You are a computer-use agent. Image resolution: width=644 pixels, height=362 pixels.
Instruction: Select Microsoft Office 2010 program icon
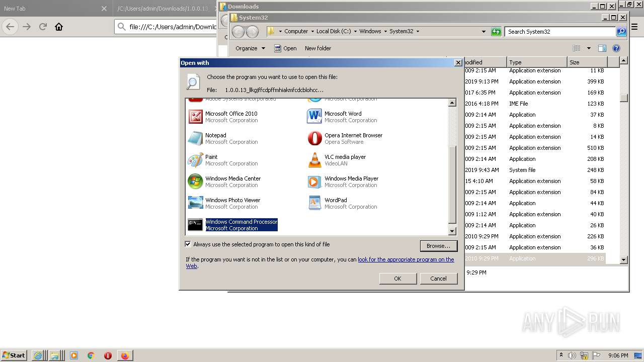click(x=195, y=117)
